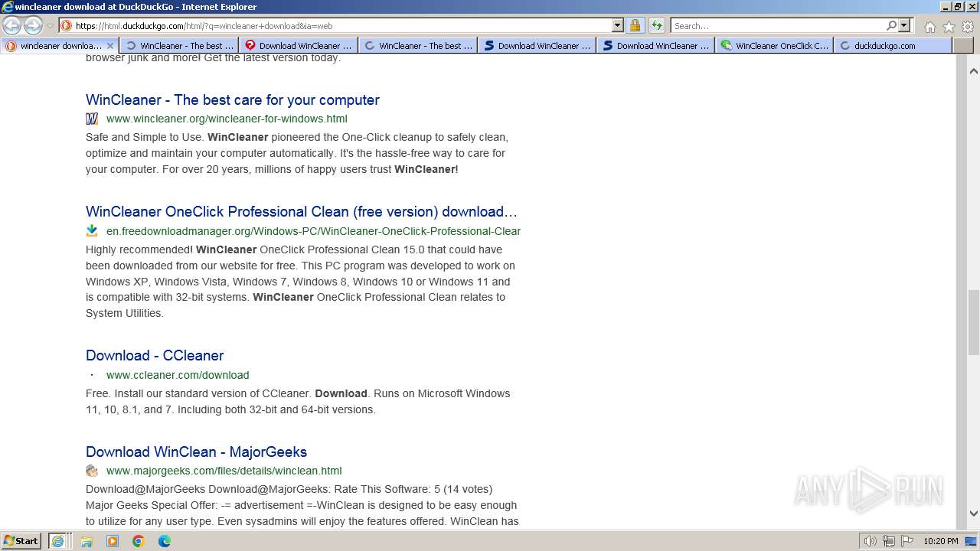This screenshot has height=551, width=980.
Task: Go forward with the Forward arrow button
Action: pos(33,26)
